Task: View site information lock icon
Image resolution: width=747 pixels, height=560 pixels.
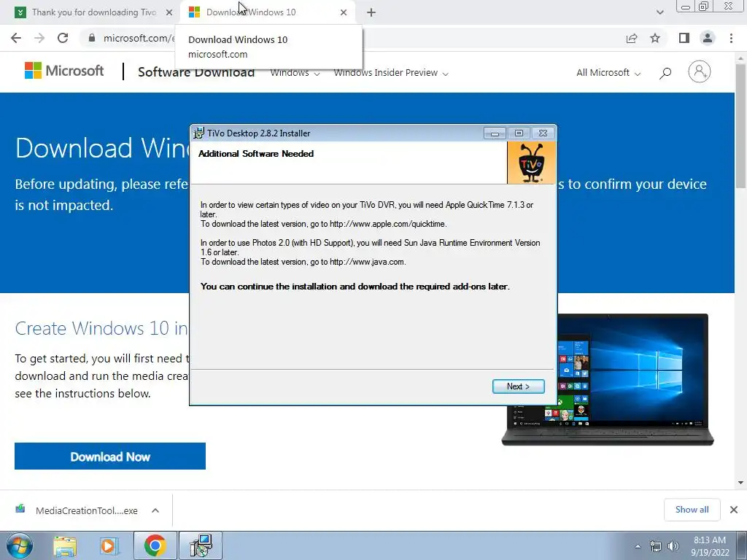Action: 92,38
